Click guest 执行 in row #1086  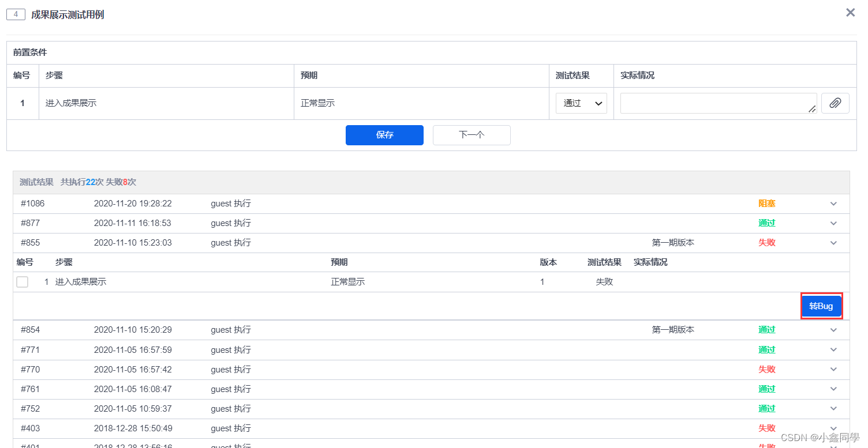coord(231,204)
